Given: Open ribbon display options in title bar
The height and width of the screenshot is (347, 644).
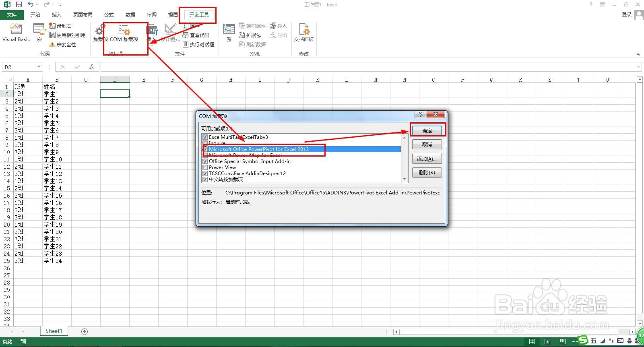Looking at the screenshot, I should [603, 4].
